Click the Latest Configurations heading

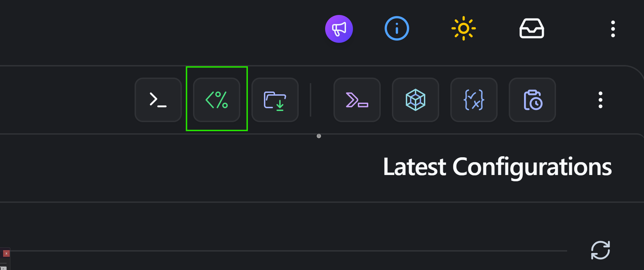point(497,167)
